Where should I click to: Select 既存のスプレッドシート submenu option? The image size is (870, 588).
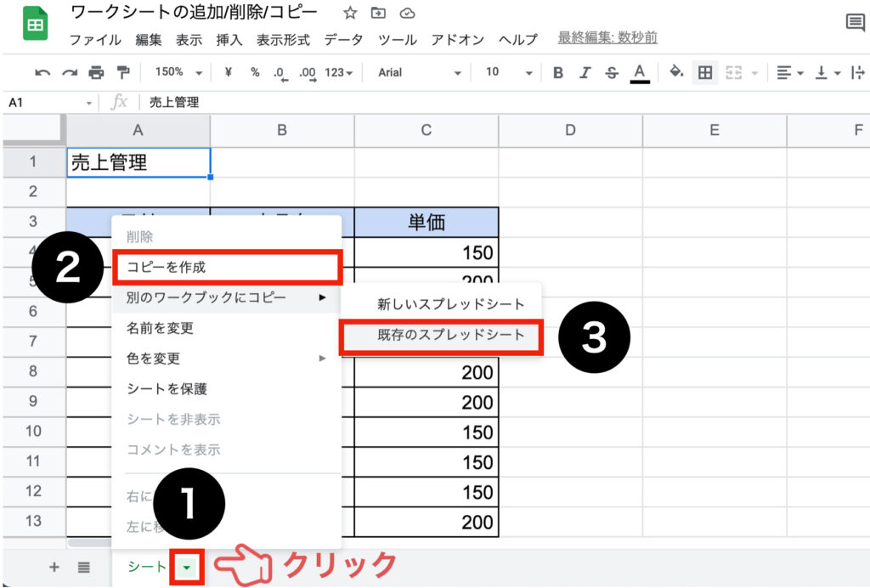(441, 336)
